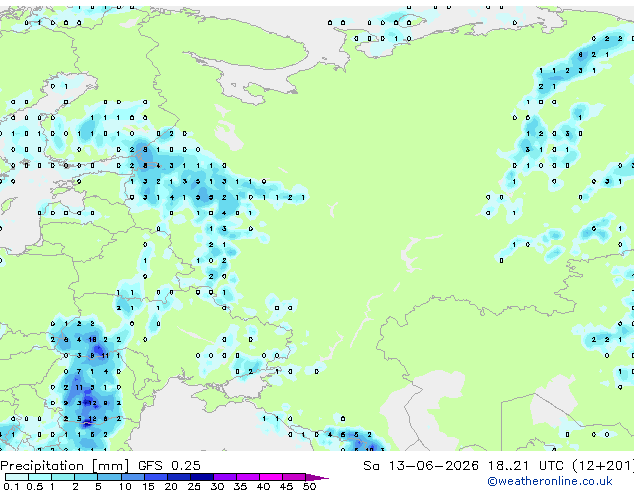
Task: Click the "Precipitation [mm]" title text
Action: point(65,466)
